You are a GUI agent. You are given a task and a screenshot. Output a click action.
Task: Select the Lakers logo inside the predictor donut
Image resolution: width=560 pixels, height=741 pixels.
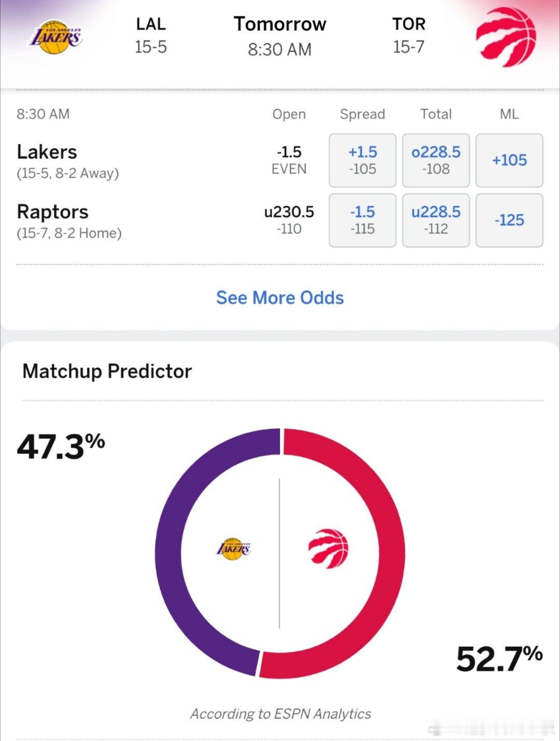click(x=233, y=548)
